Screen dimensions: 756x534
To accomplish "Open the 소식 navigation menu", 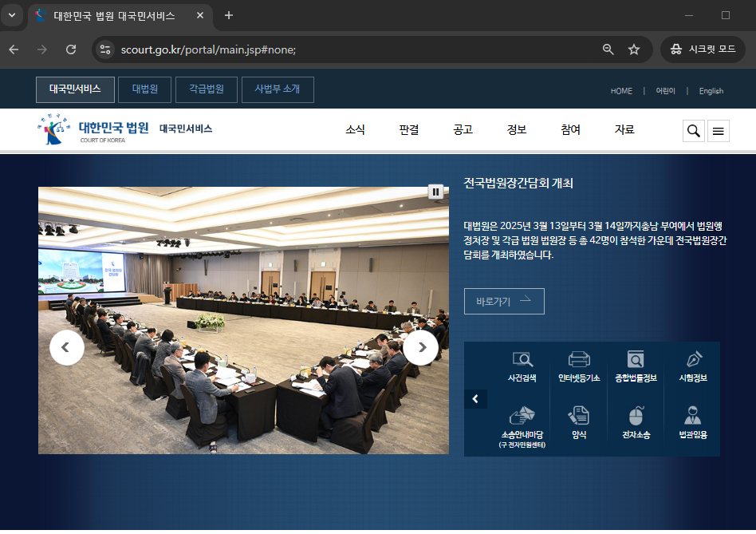I will (354, 129).
